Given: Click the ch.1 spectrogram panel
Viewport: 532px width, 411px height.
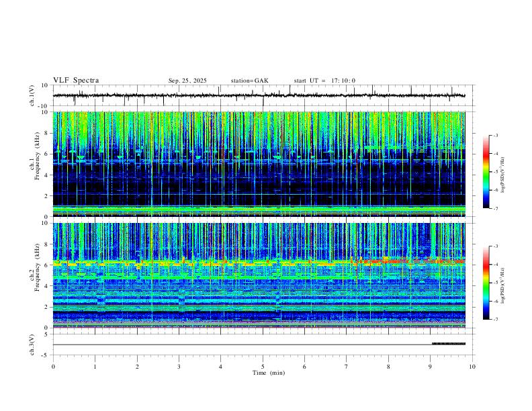Looking at the screenshot, I should pyautogui.click(x=259, y=164).
